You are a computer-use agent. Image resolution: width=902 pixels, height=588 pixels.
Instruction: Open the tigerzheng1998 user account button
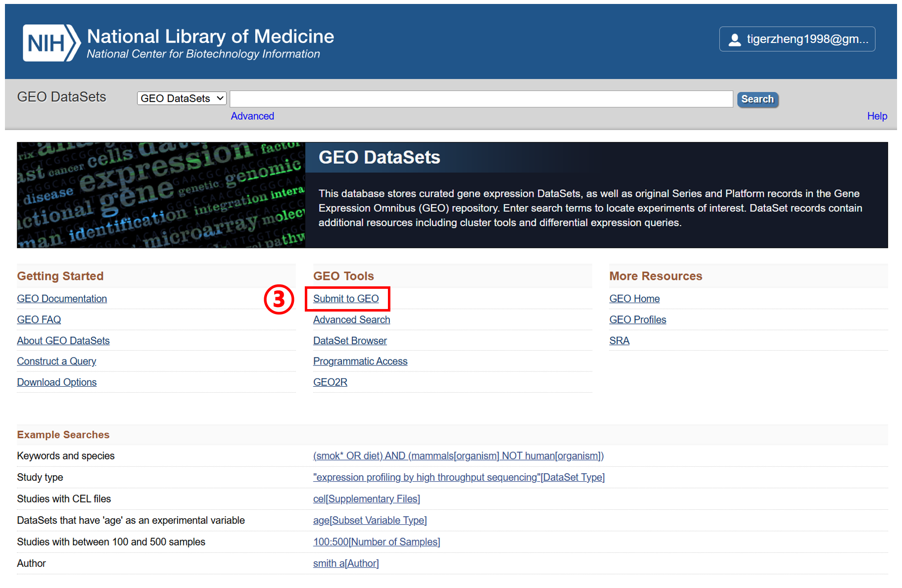tap(797, 39)
